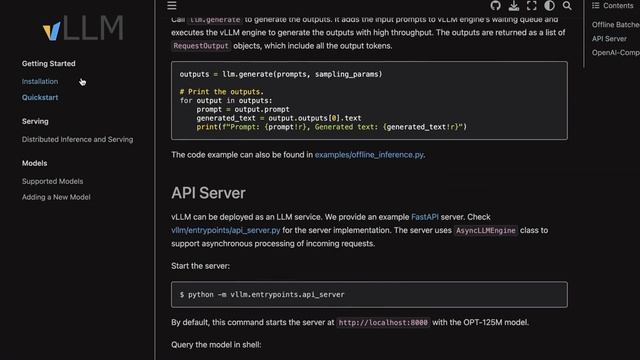Click the python -m vllm.entrypoints.api_server code block
The width and height of the screenshot is (640, 360).
pyautogui.click(x=369, y=294)
